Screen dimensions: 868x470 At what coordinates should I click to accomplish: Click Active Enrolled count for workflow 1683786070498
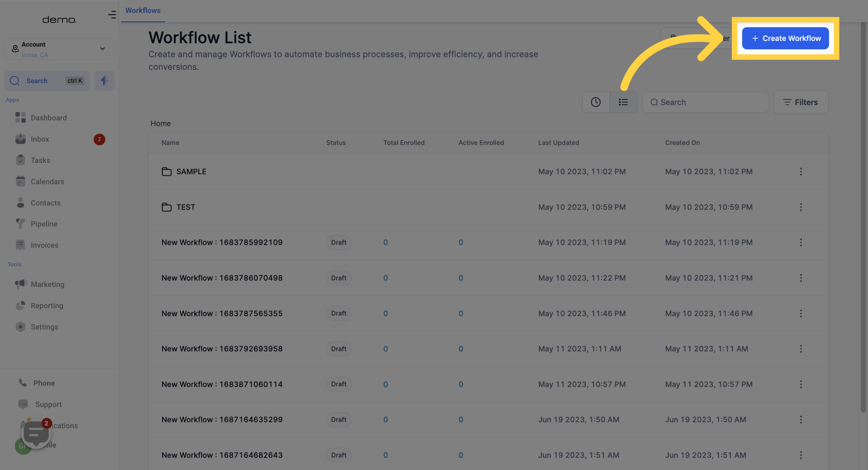pyautogui.click(x=461, y=278)
